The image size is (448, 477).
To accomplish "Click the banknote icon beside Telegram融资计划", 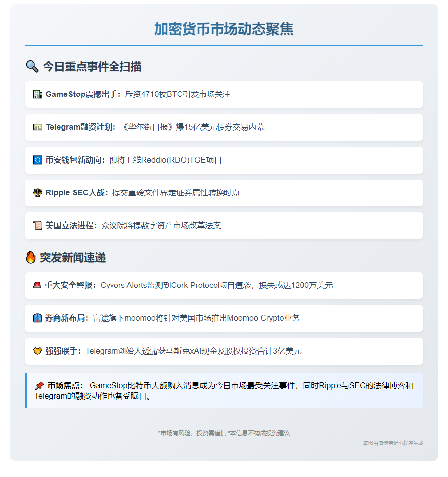I will 38,127.
